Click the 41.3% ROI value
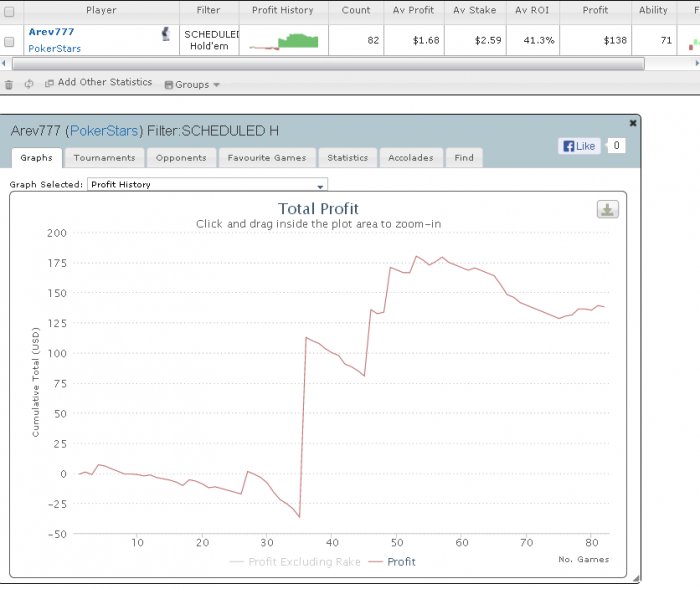Screen dimensions: 700x589 pos(539,40)
